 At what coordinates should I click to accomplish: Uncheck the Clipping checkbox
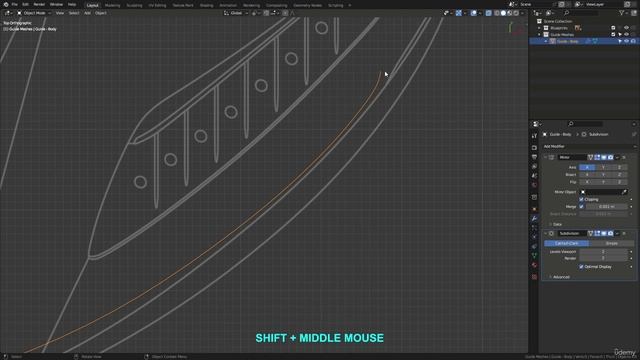pos(581,199)
